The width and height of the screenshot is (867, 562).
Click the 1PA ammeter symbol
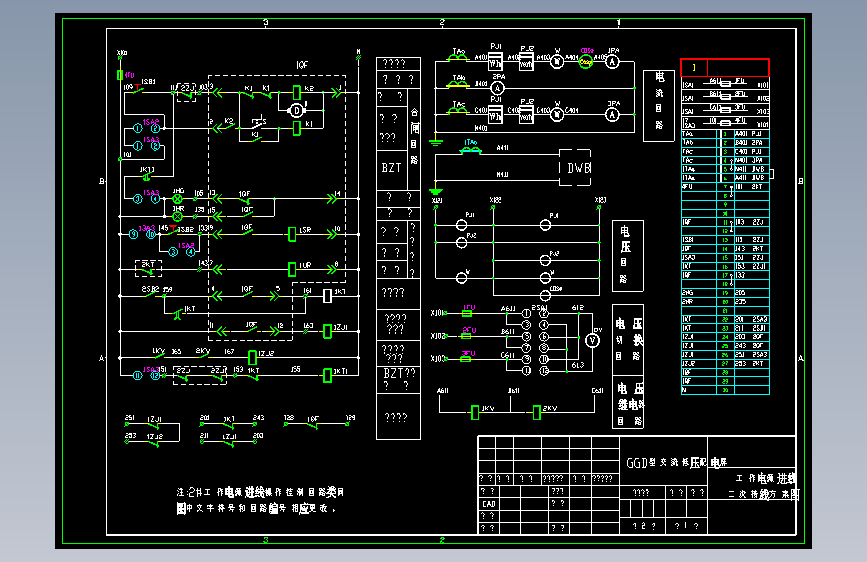point(612,62)
